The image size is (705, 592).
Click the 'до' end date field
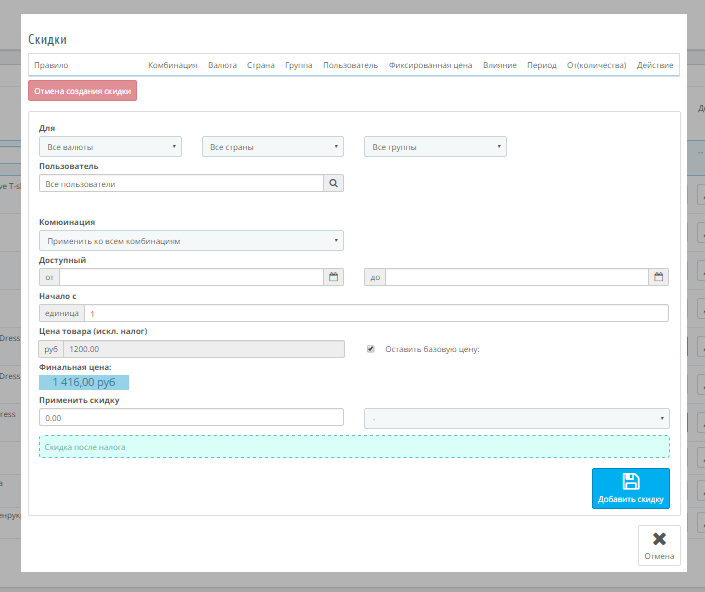pyautogui.click(x=517, y=277)
